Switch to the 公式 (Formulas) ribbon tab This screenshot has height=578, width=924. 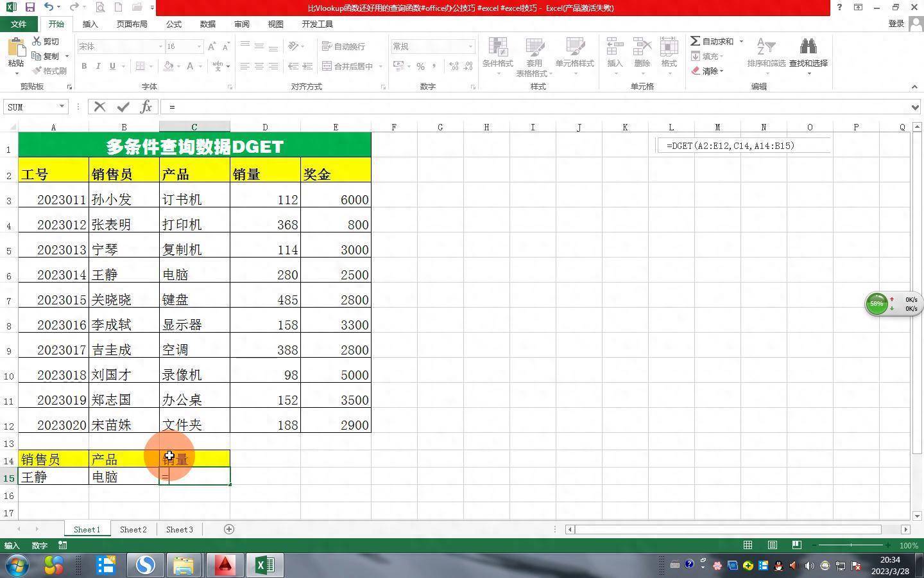point(173,24)
